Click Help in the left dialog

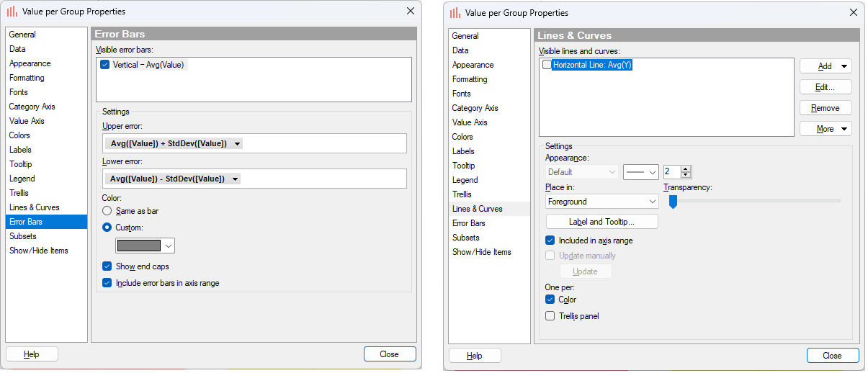click(32, 354)
